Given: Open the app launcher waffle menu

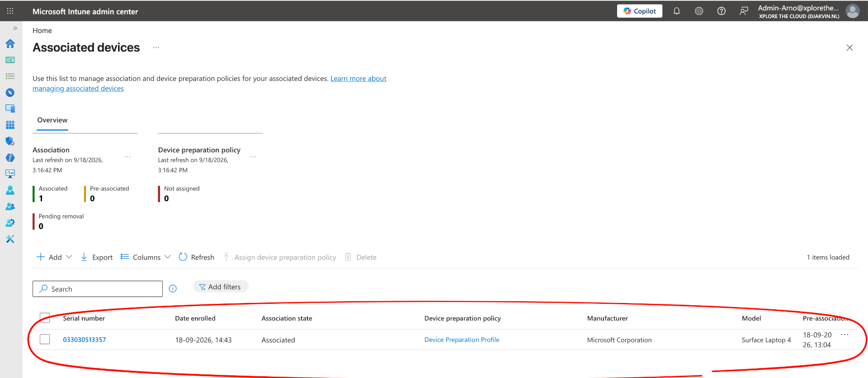Looking at the screenshot, I should tap(10, 11).
